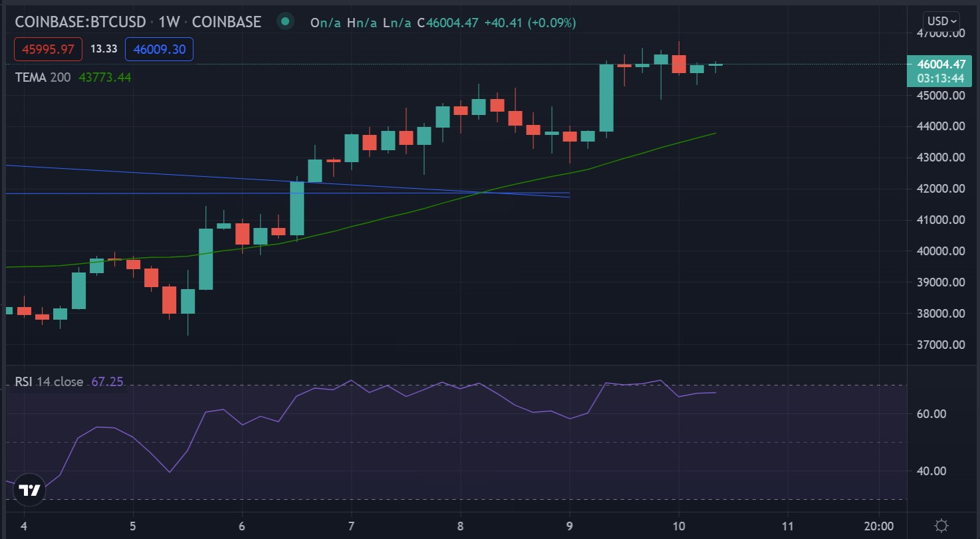Click the TEMA value 43773.44

pos(105,77)
